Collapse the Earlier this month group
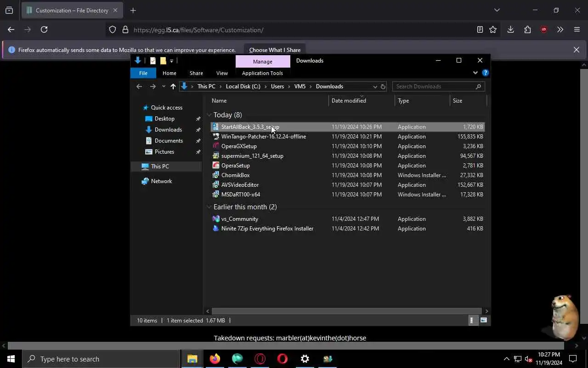Screen dimensions: 588x368 click(209, 207)
